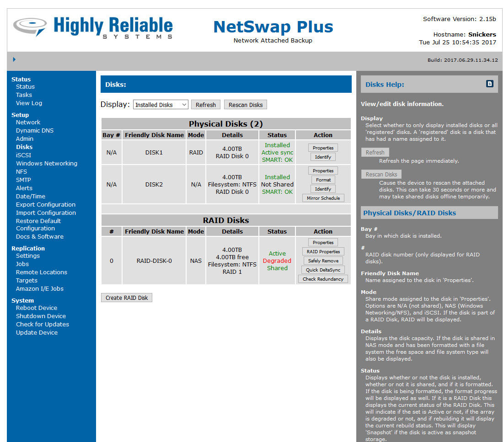Open Properties for DISK2
The width and height of the screenshot is (504, 442).
323,170
